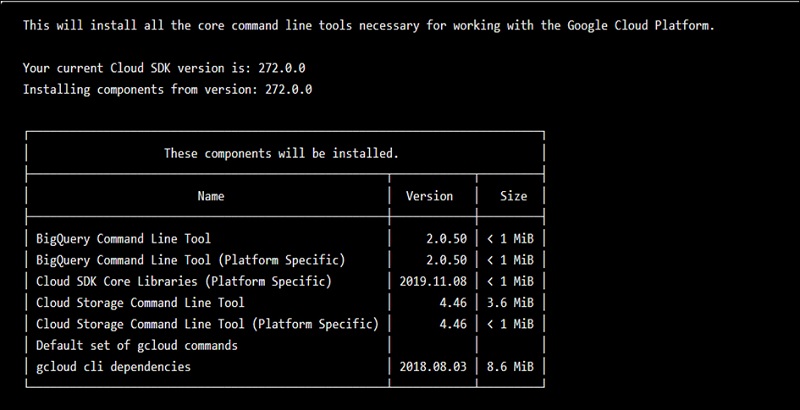Image resolution: width=800 pixels, height=410 pixels.
Task: Click the Google Cloud Platform intro line
Action: (369, 27)
